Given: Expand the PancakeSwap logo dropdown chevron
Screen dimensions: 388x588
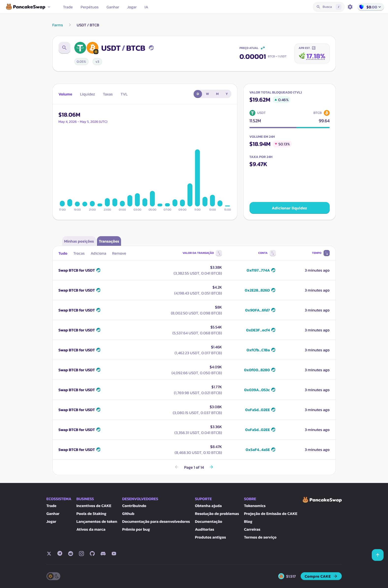Looking at the screenshot, I should point(49,7).
